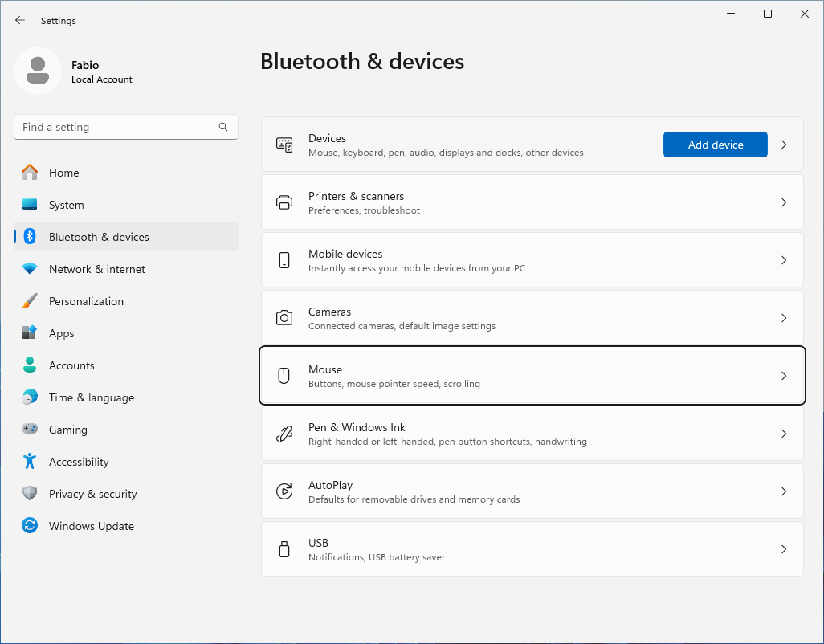Open Windows Update category
This screenshot has height=644, width=824.
(126, 525)
